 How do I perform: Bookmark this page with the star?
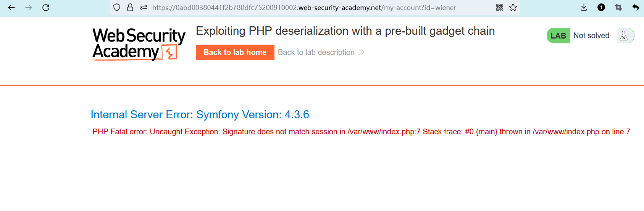513,8
